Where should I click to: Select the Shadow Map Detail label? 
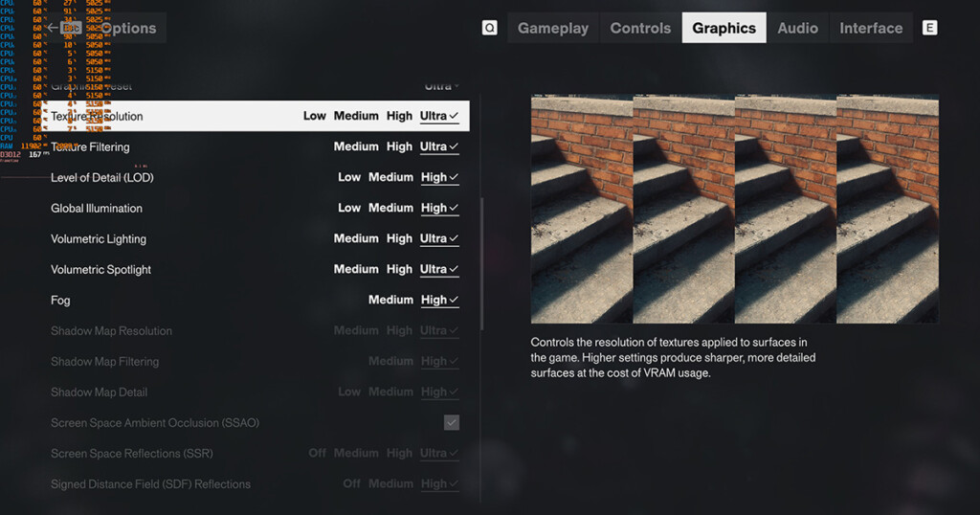coord(99,392)
